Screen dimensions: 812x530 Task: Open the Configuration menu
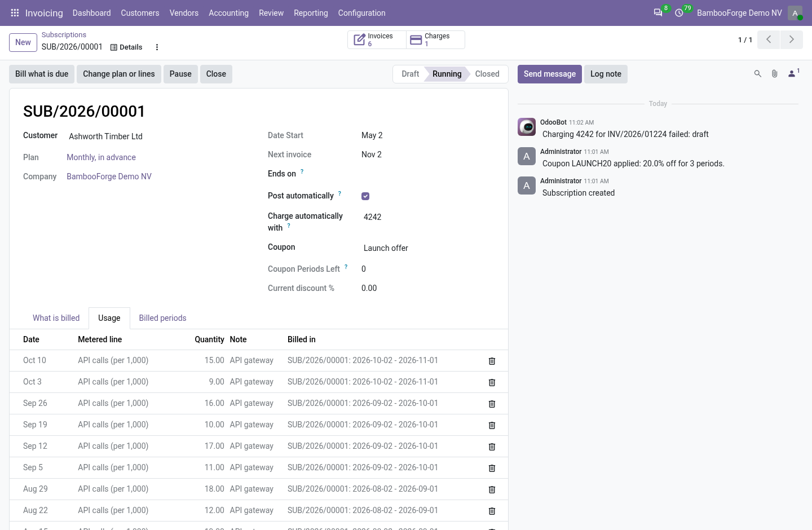[x=361, y=13]
